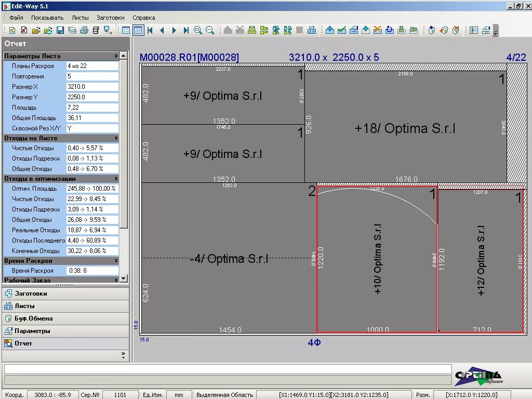Viewport: 532px width, 399px height.
Task: Click the blue rotate arrow icon
Action: (x=390, y=30)
